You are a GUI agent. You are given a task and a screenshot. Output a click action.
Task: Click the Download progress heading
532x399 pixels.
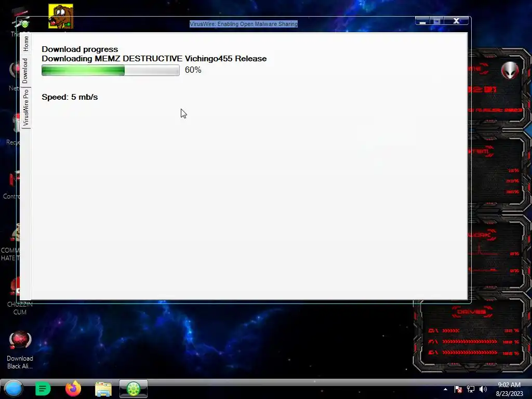pyautogui.click(x=79, y=49)
